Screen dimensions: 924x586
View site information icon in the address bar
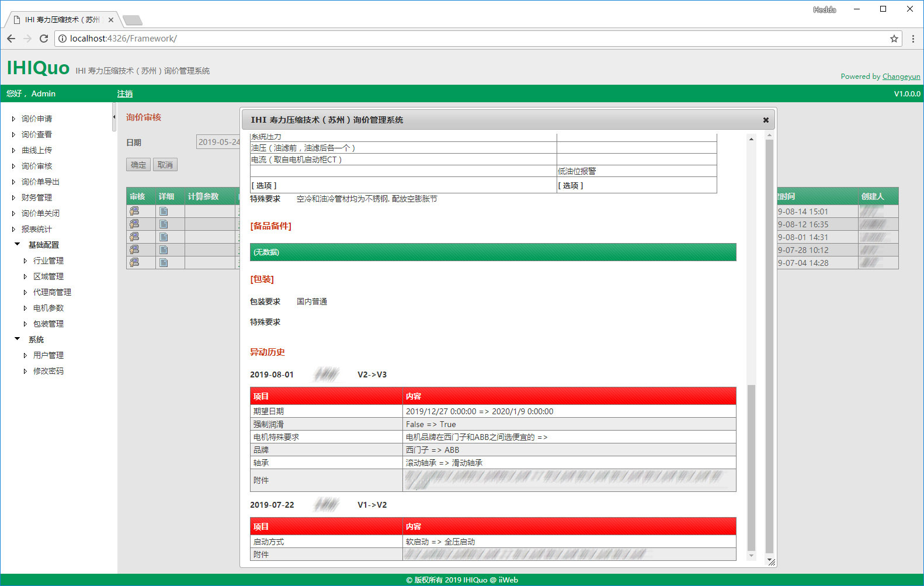click(62, 39)
